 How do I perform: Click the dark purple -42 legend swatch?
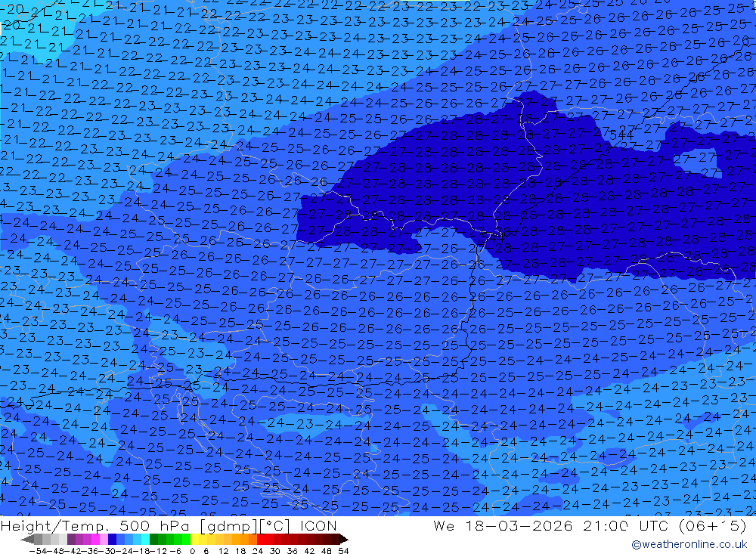(71, 539)
